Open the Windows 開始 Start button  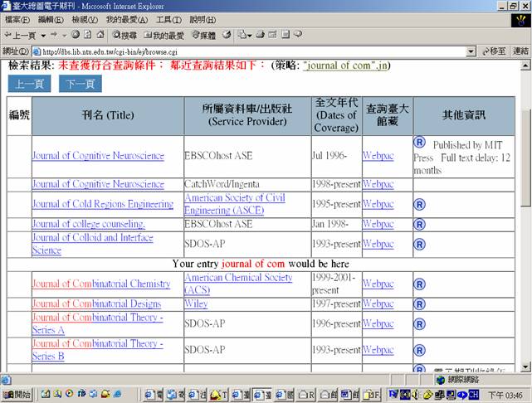pos(17,394)
